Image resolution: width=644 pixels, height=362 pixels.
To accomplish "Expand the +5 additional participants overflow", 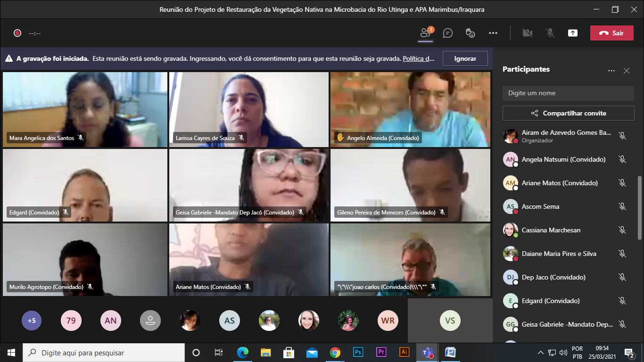I will 32,321.
